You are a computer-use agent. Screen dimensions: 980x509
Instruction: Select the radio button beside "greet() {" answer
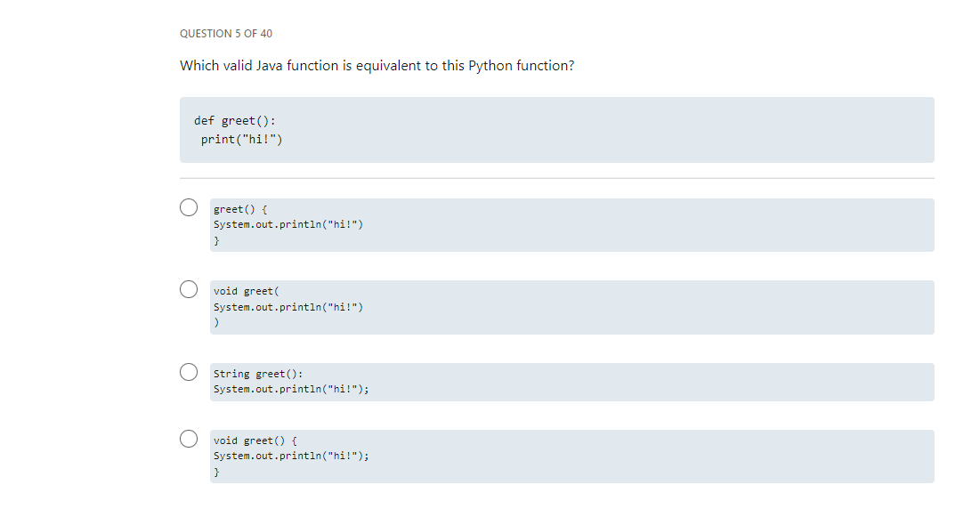tap(189, 207)
